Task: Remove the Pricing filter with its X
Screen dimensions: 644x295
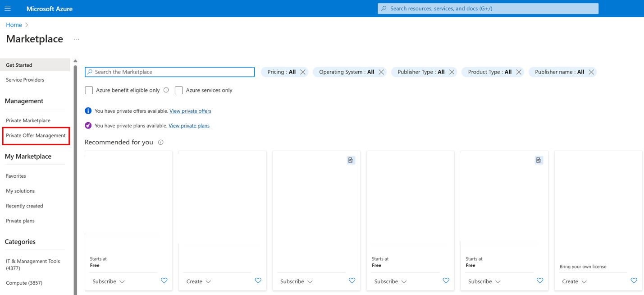Action: 303,72
